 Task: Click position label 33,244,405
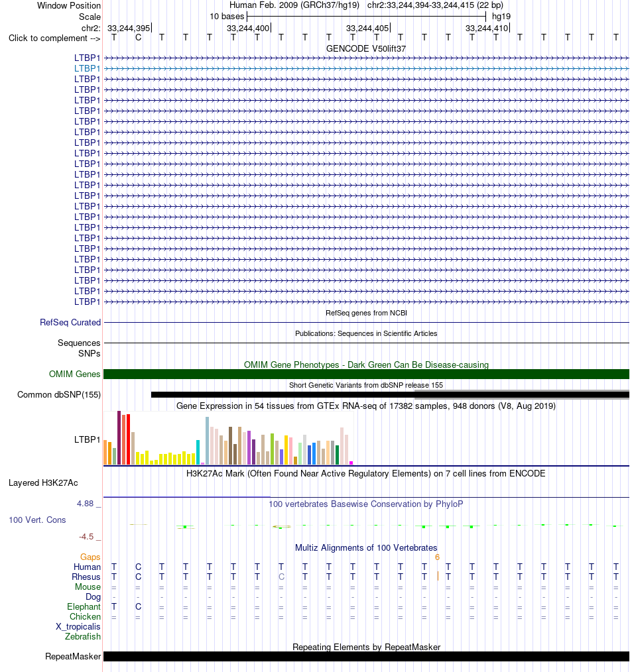click(x=367, y=28)
